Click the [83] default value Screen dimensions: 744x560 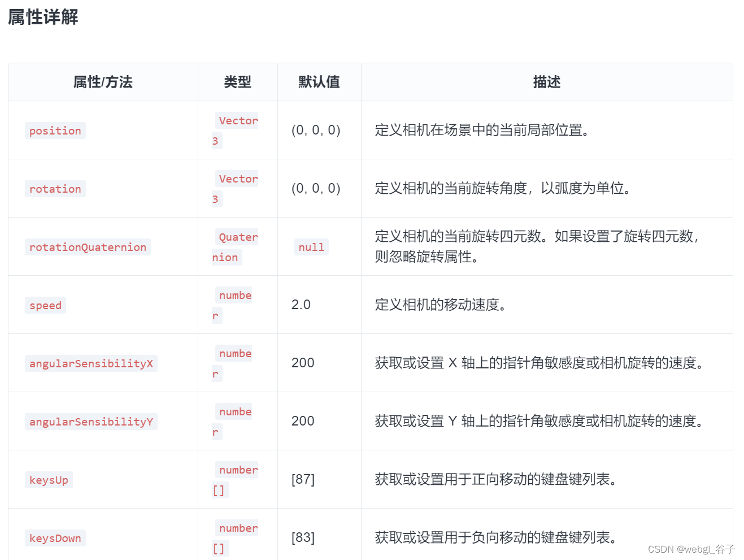click(x=303, y=537)
